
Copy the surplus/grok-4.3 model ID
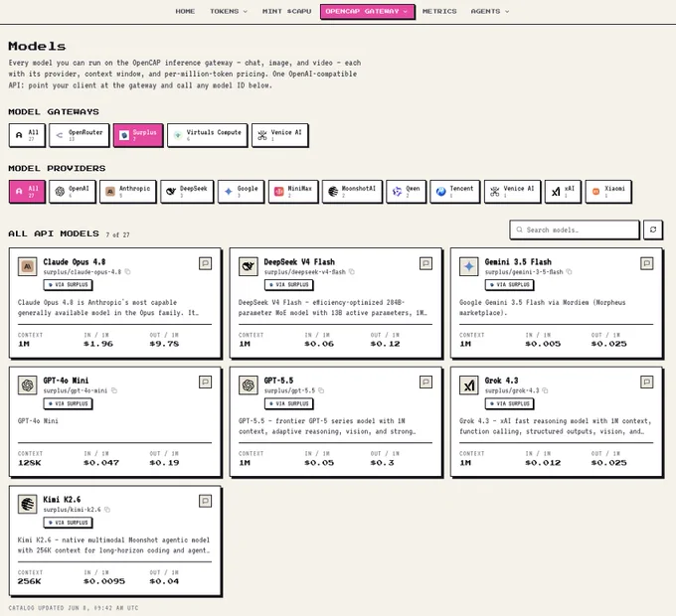click(x=546, y=390)
